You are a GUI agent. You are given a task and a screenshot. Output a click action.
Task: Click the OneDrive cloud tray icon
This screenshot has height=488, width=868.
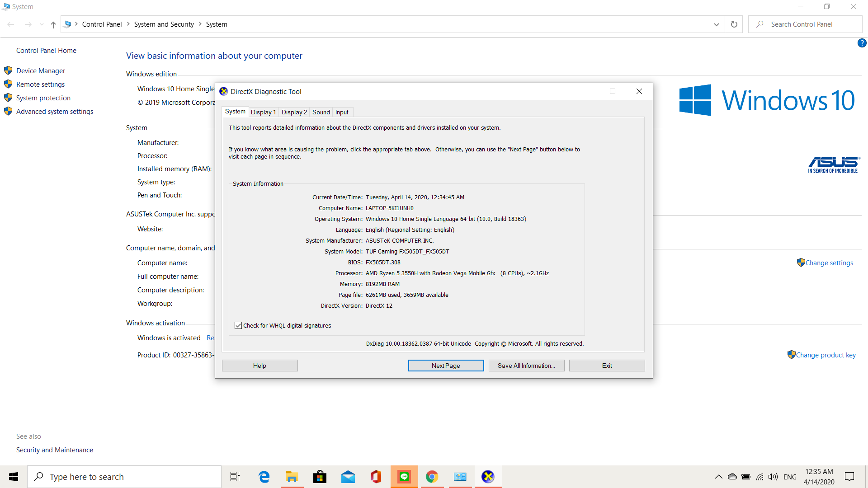coord(732,477)
